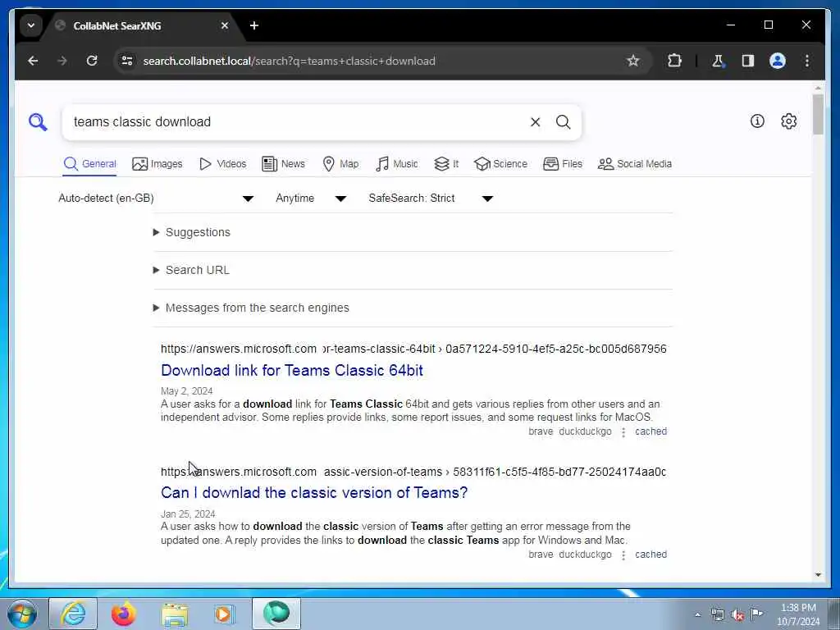Open the Chrome profile avatar
The height and width of the screenshot is (630, 840).
(x=778, y=61)
